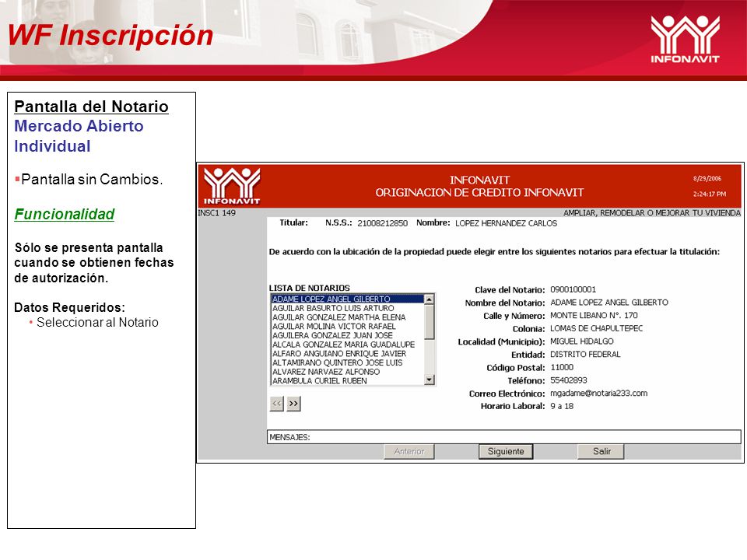The width and height of the screenshot is (747, 560).
Task: Click ORIGINACION DE CREDITO INFONAVIT title
Action: point(479,192)
